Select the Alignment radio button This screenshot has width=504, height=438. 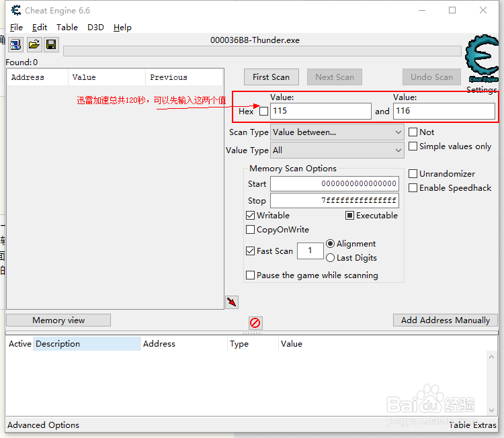click(x=330, y=244)
